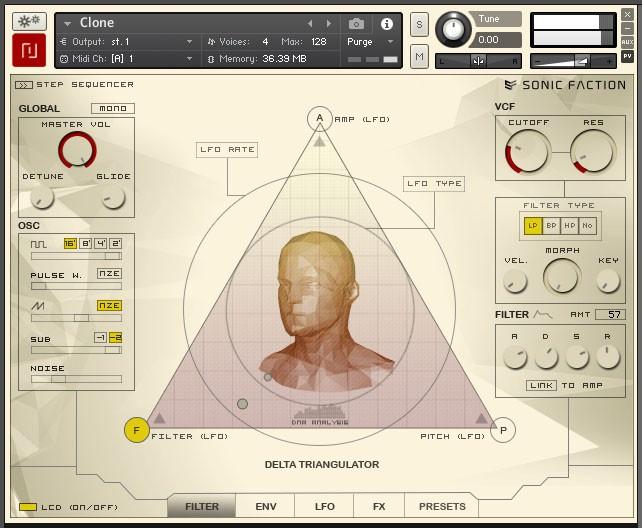Screen dimensions: 642x528
Task: Open the instrument info icon
Action: 387,23
